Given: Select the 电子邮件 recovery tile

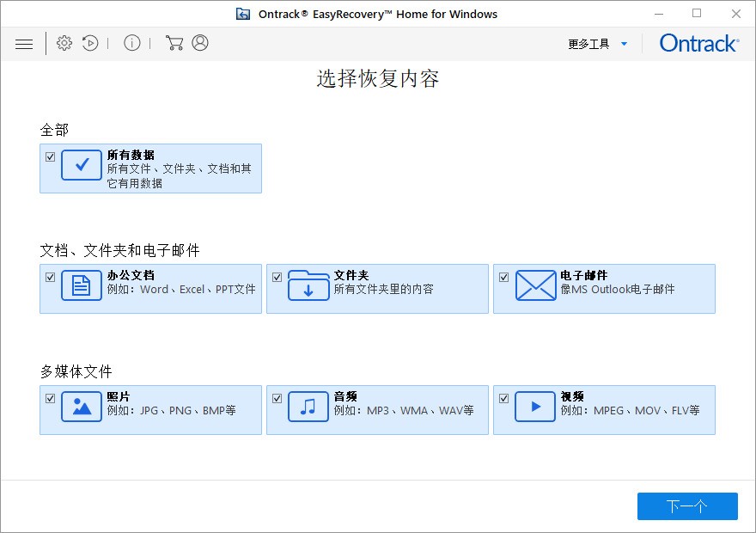Looking at the screenshot, I should pyautogui.click(x=604, y=289).
